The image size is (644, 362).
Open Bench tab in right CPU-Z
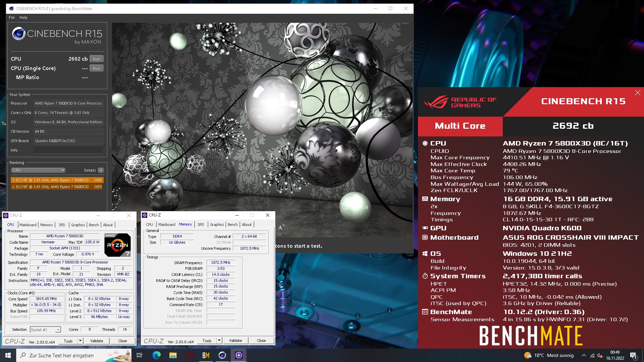point(233,225)
